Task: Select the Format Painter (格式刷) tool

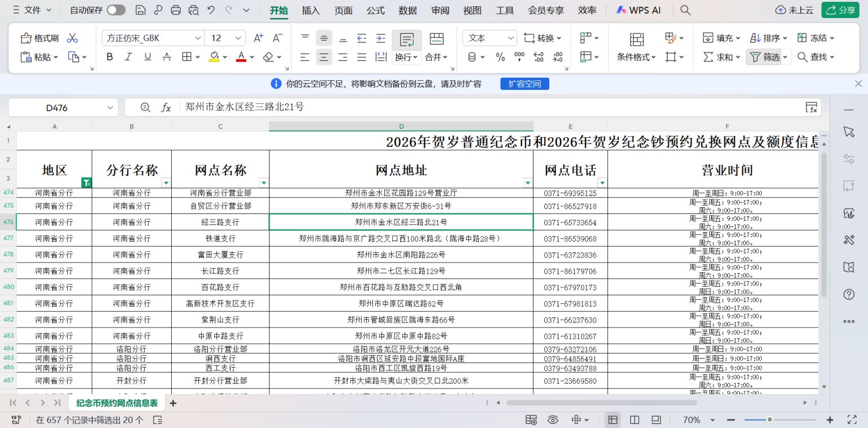Action: point(40,38)
